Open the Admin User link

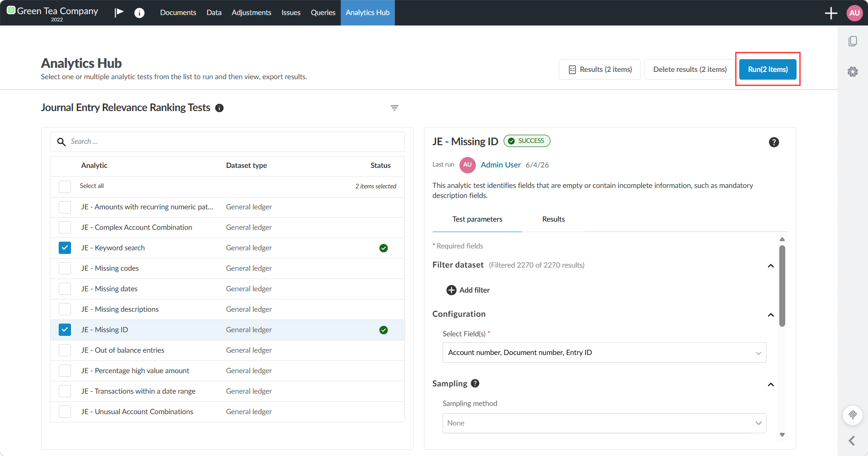click(x=500, y=165)
